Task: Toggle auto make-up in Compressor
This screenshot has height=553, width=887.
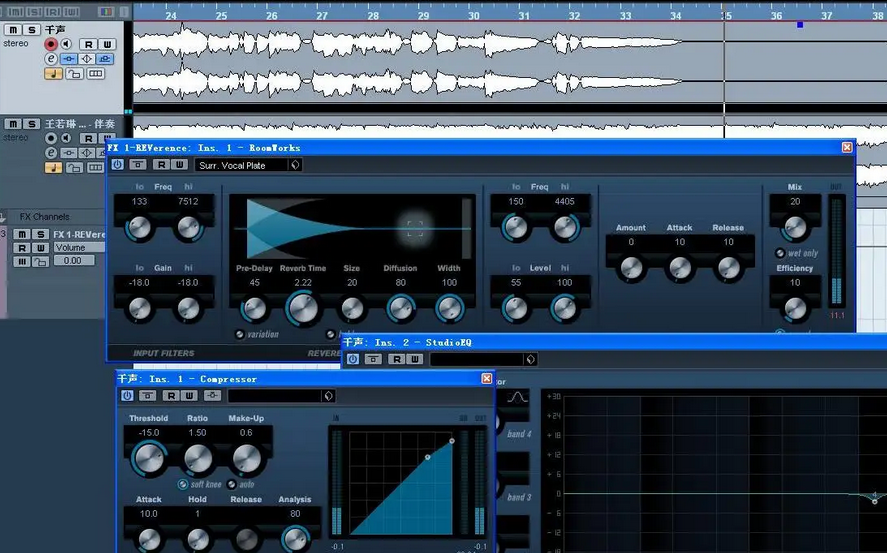Action: click(x=231, y=484)
